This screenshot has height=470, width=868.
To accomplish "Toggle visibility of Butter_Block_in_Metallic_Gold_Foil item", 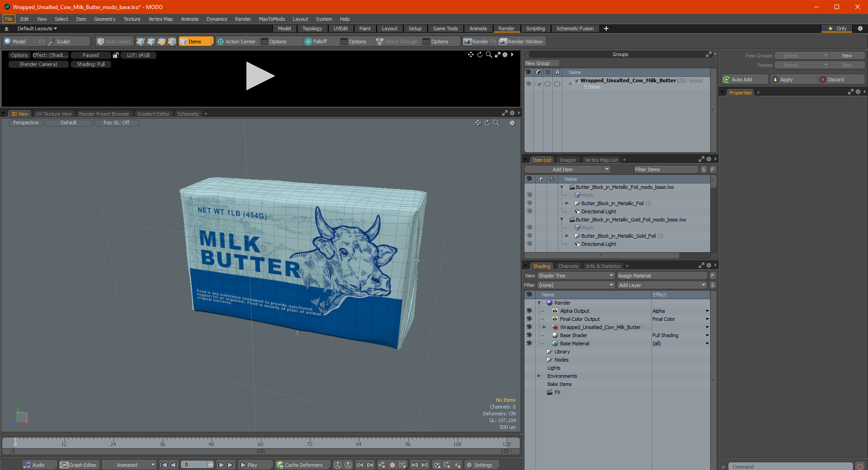I will 529,236.
